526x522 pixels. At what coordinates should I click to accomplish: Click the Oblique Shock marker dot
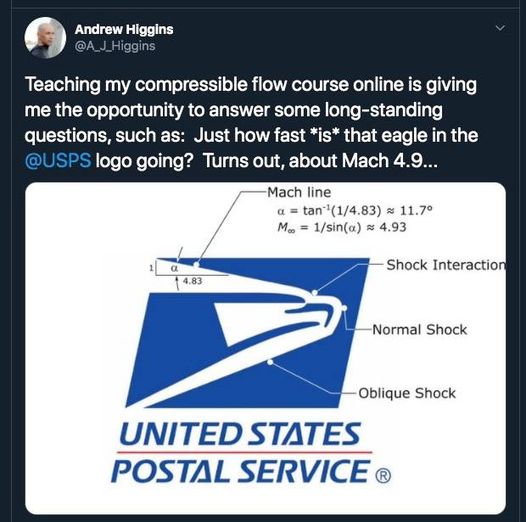tap(270, 362)
